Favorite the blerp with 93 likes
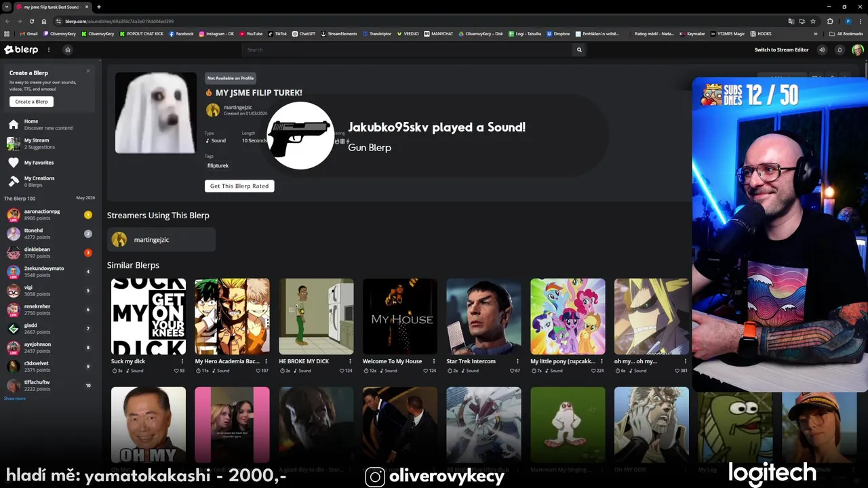The image size is (868, 488). point(176,371)
